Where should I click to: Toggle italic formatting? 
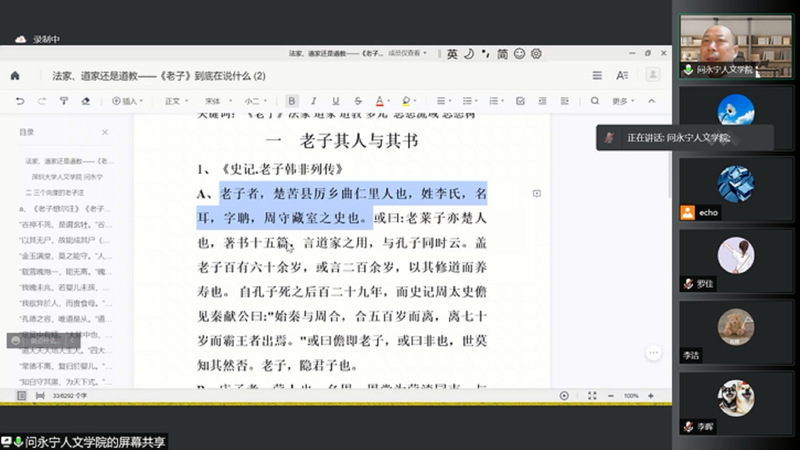(x=313, y=101)
